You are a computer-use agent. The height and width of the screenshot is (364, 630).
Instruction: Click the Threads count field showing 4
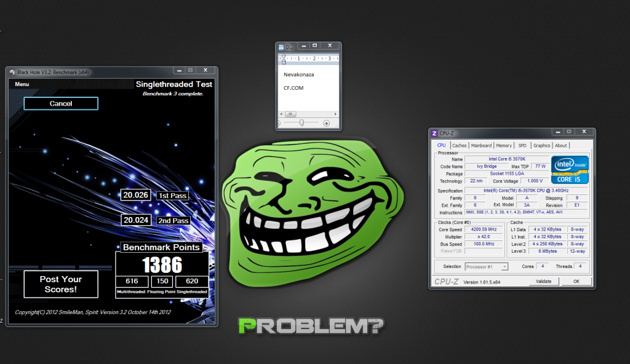[580, 266]
